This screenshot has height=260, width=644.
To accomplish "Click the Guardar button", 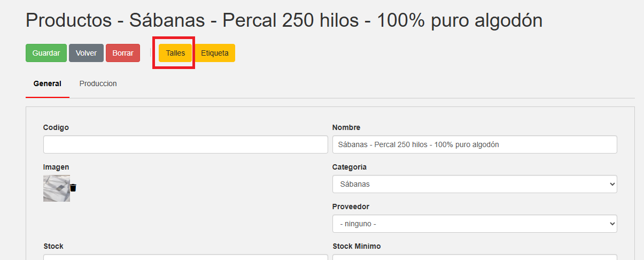I will (x=46, y=53).
